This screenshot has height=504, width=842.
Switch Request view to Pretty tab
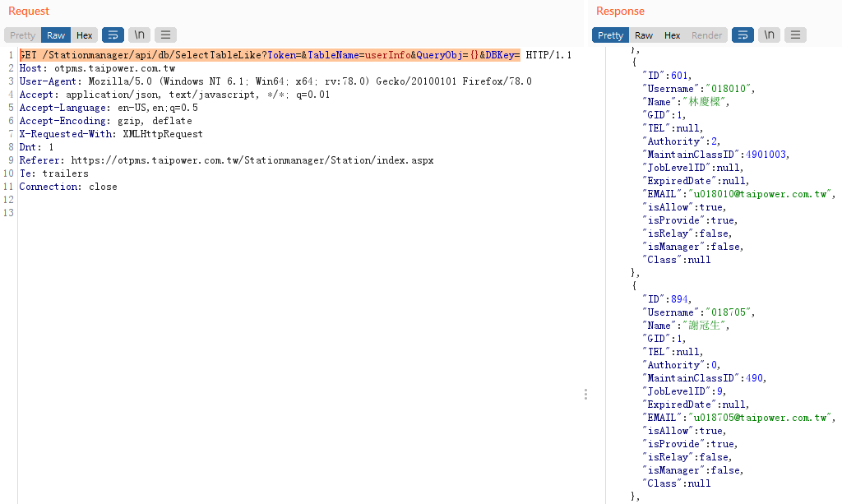[22, 35]
